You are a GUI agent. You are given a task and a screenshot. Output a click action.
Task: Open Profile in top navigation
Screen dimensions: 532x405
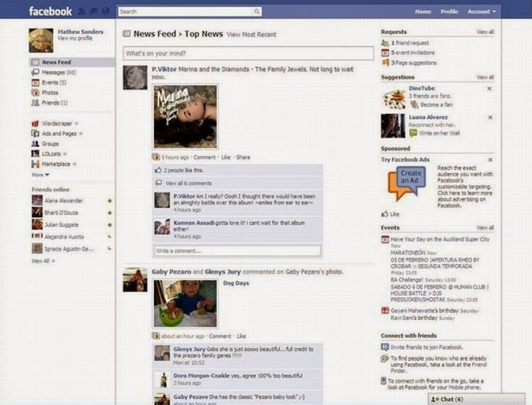point(449,11)
